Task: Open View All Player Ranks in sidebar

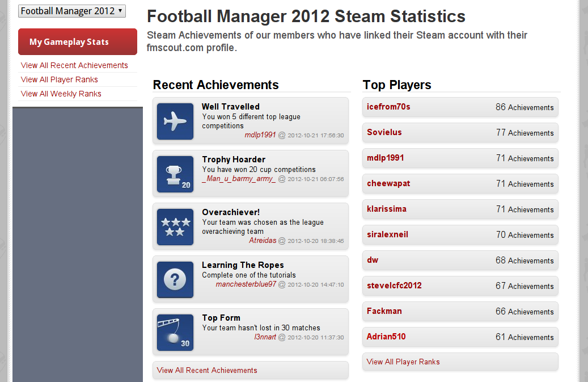Action: click(x=59, y=79)
